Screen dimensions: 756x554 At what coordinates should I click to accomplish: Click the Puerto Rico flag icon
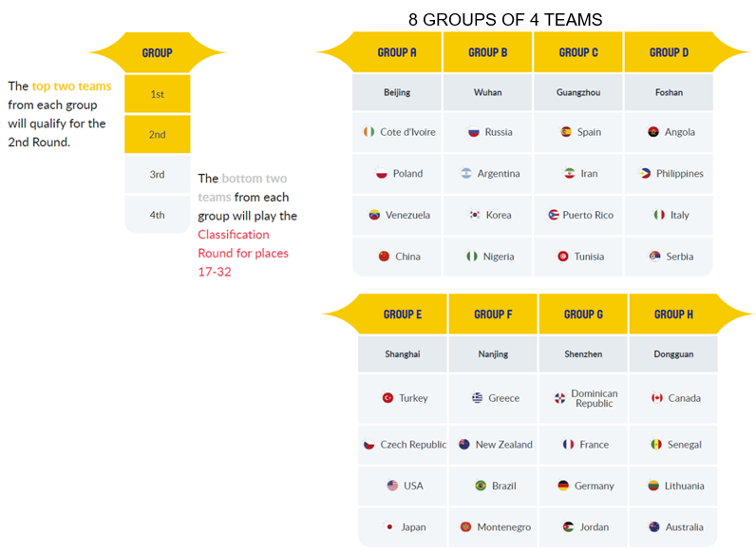click(553, 215)
